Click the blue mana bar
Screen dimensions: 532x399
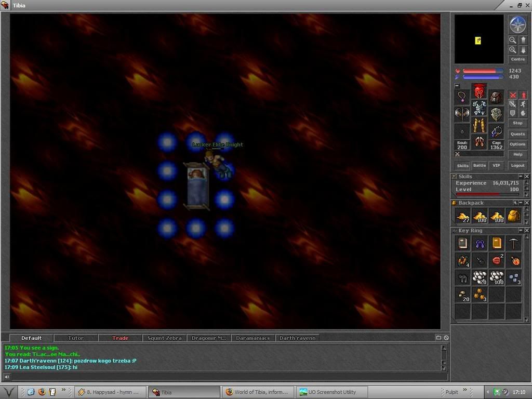click(483, 77)
